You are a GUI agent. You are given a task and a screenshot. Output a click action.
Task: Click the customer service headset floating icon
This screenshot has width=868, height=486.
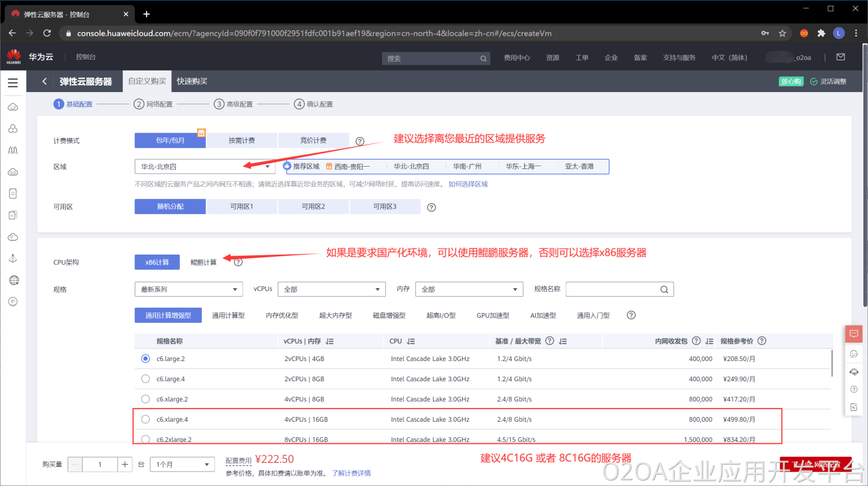[854, 371]
